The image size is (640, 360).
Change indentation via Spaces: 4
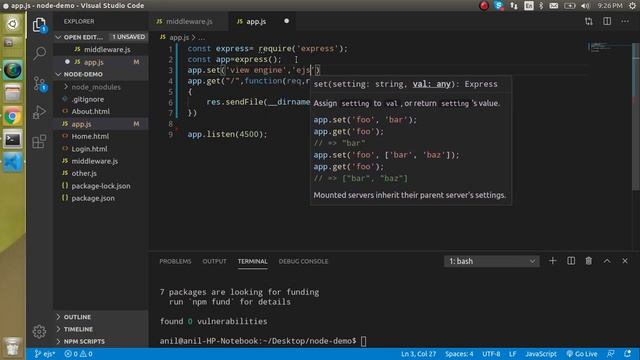tap(459, 354)
